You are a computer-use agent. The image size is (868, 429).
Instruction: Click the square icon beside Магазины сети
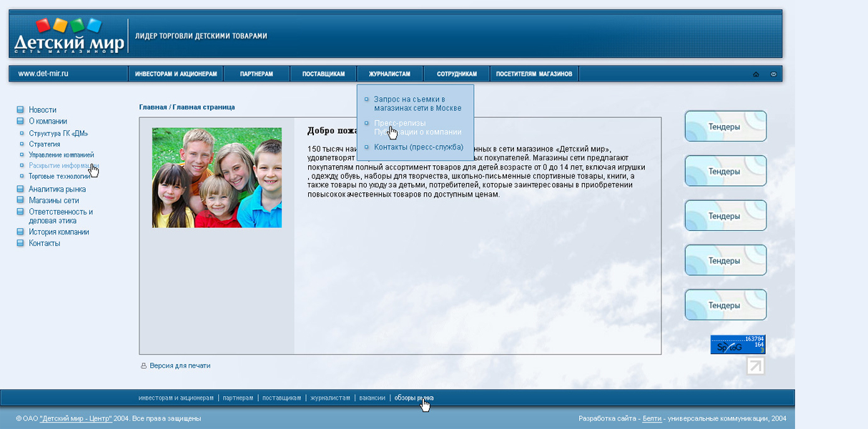(x=21, y=201)
